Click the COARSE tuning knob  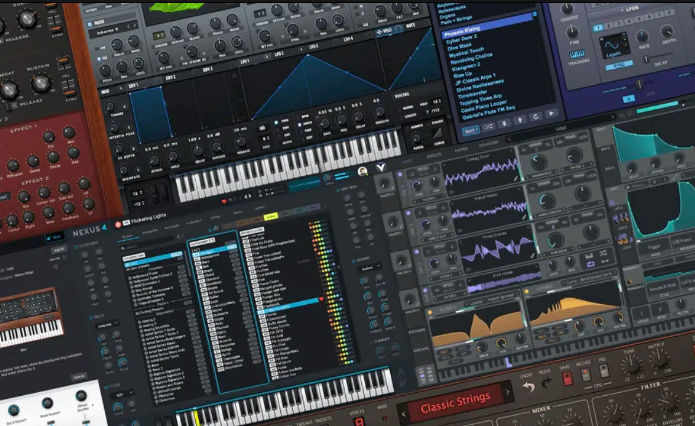[x=569, y=8]
